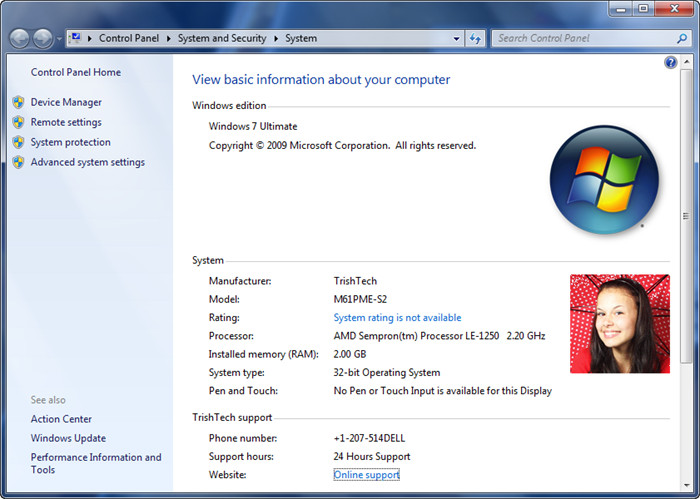This screenshot has width=700, height=499.
Task: Open address bar previous locations dropdown
Action: click(x=456, y=39)
